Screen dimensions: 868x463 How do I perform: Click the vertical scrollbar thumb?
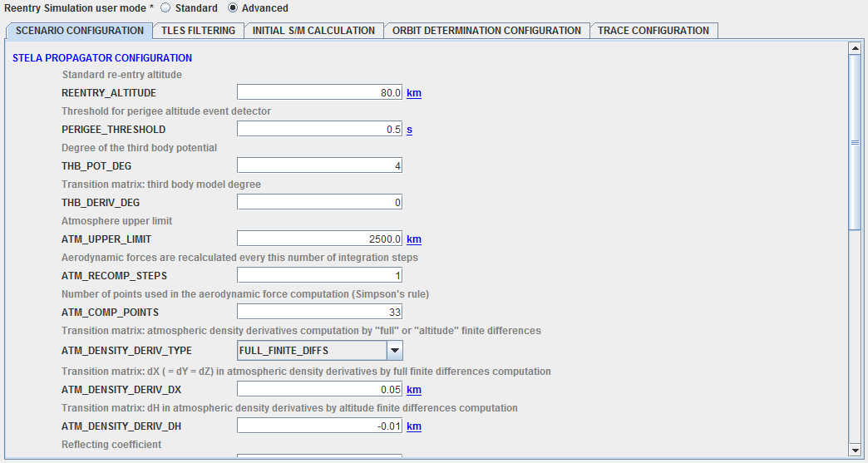pyautogui.click(x=854, y=143)
